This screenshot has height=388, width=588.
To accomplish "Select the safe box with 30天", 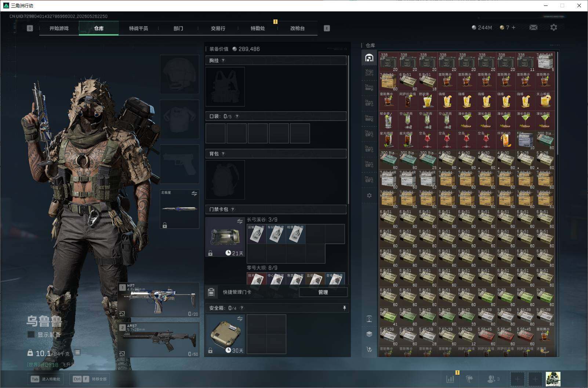I will 225,334.
